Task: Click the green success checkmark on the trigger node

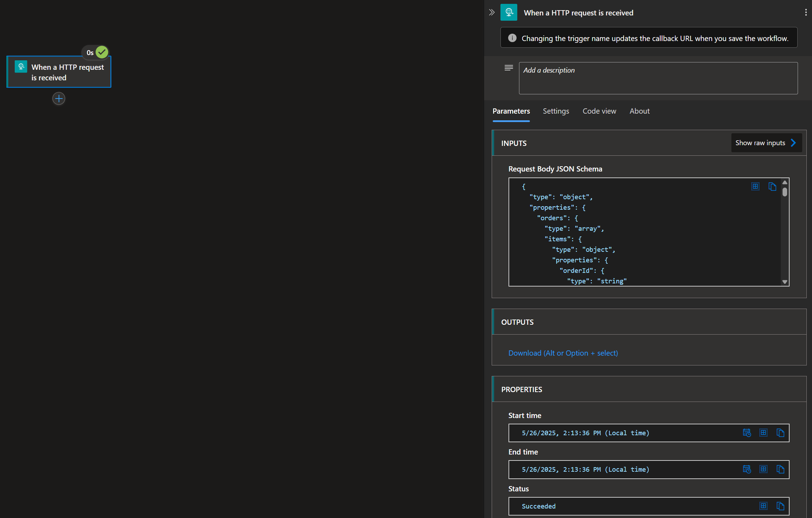Action: 102,52
